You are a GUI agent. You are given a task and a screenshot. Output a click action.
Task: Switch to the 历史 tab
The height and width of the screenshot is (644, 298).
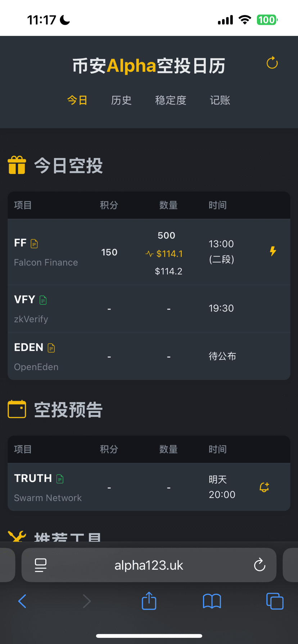pyautogui.click(x=121, y=100)
